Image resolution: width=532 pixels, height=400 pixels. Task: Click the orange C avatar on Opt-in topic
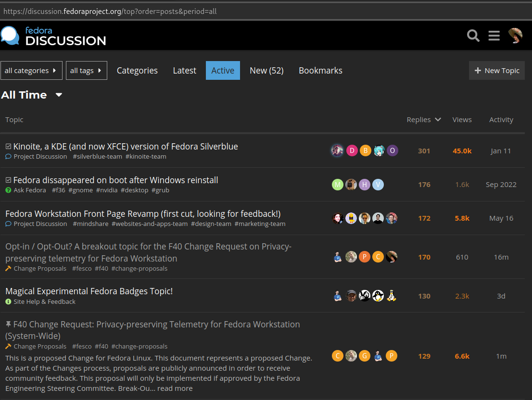coord(378,257)
